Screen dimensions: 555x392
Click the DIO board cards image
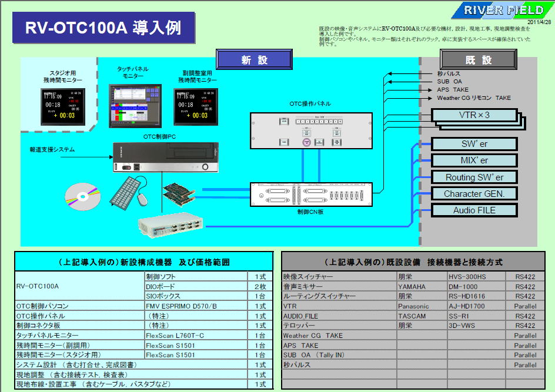[x=179, y=194]
